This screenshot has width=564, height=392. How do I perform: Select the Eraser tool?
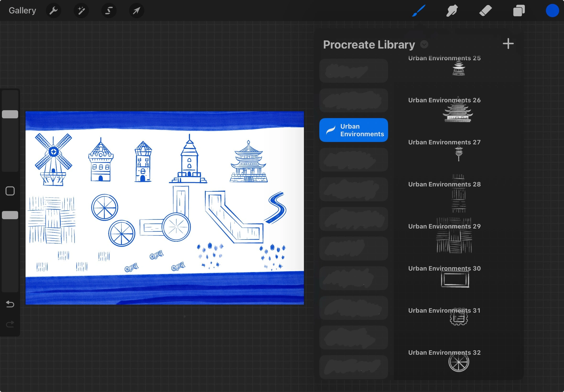coord(485,11)
